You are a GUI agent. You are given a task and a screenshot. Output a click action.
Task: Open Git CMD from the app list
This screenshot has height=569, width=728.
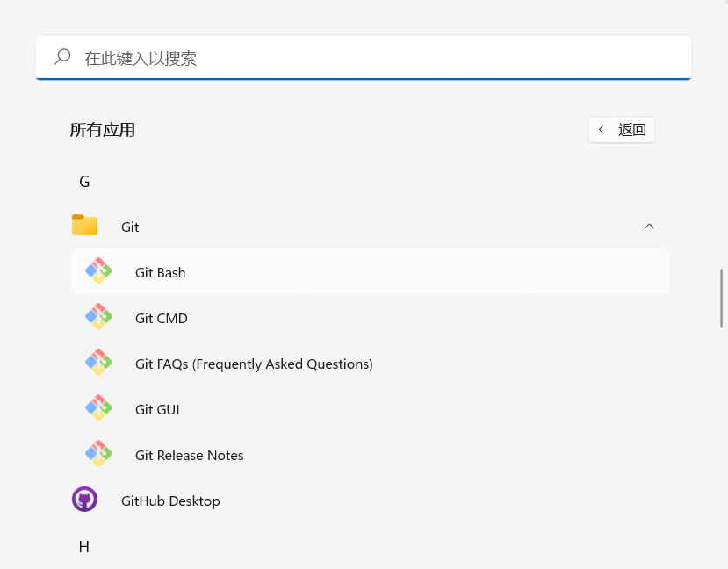click(x=162, y=318)
